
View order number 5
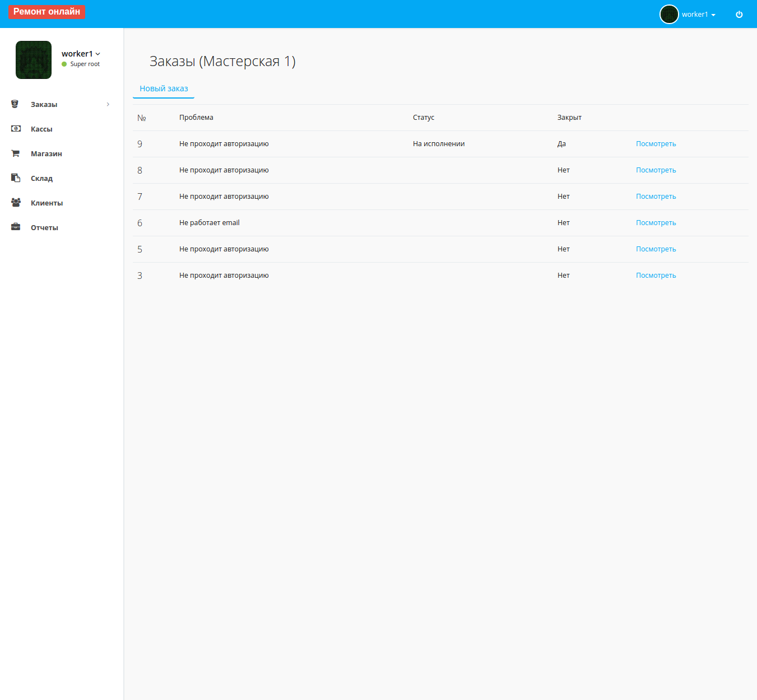coord(656,249)
